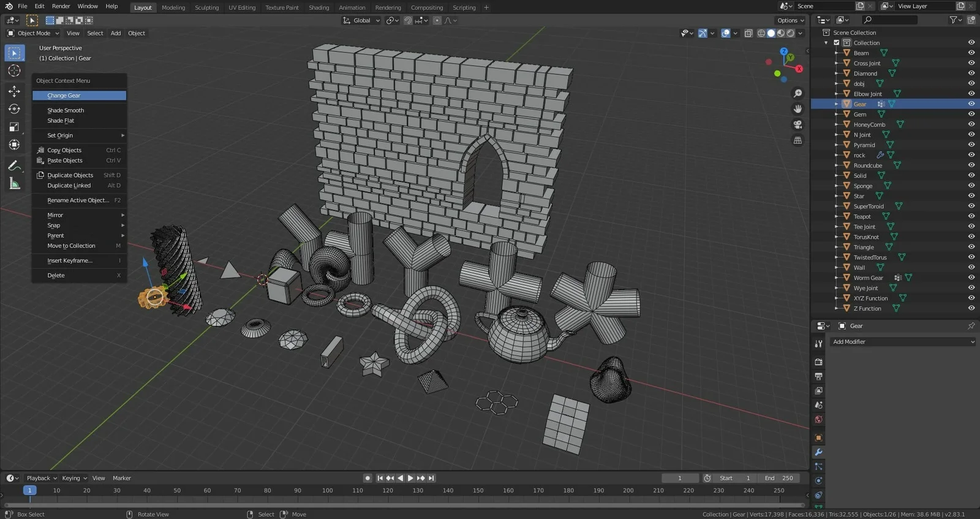Expand the Worm Gear tree item
This screenshot has width=980, height=519.
point(837,278)
